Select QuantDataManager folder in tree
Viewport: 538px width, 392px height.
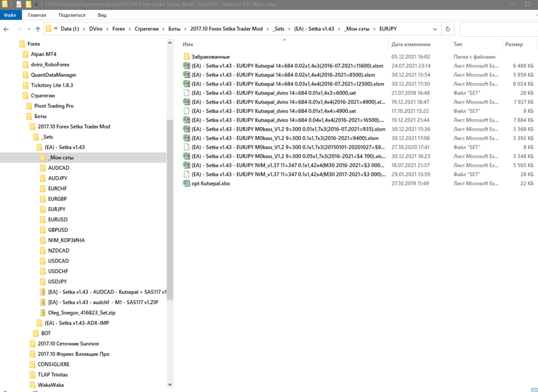pyautogui.click(x=53, y=75)
